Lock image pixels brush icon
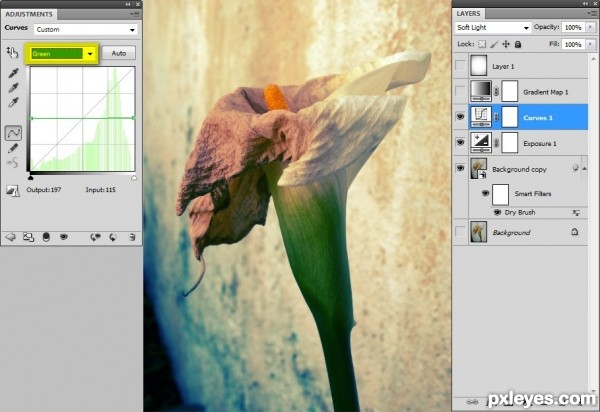The width and height of the screenshot is (600, 412). [x=494, y=44]
